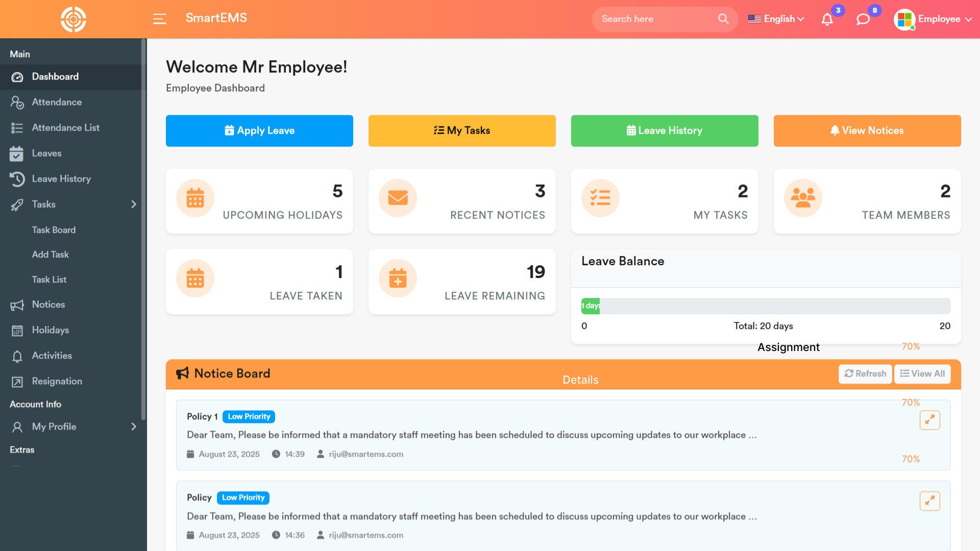
Task: Go to Resignation in the sidebar
Action: (x=57, y=381)
